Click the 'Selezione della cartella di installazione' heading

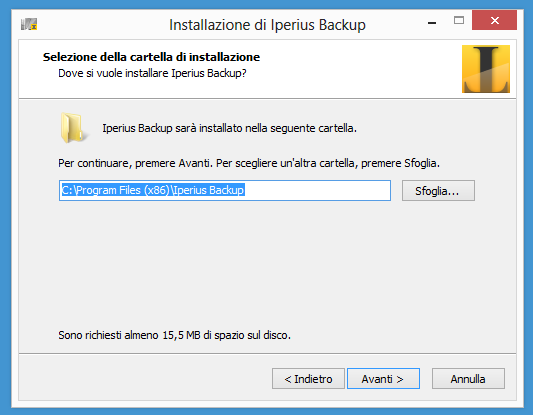coord(151,57)
